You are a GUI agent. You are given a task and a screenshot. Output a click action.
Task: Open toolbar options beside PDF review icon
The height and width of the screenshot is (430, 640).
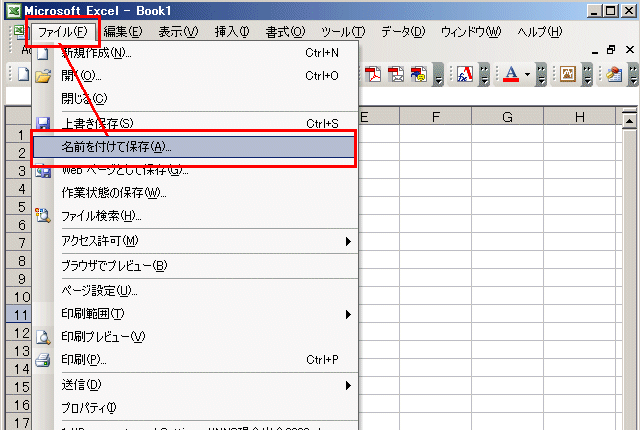click(x=438, y=75)
